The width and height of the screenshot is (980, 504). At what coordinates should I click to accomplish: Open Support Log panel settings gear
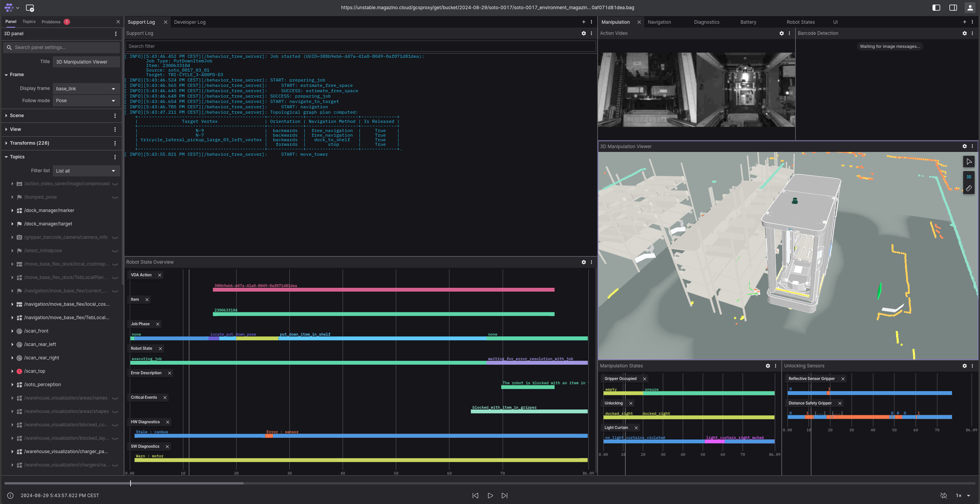click(583, 33)
